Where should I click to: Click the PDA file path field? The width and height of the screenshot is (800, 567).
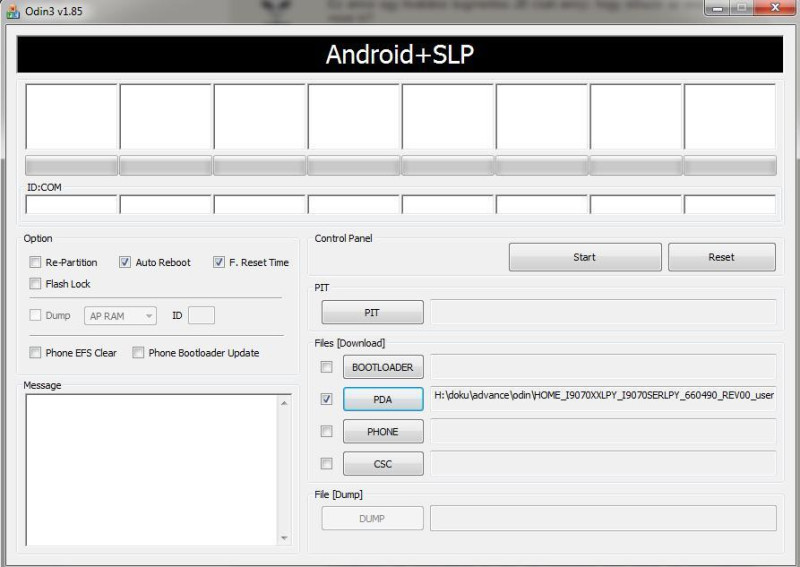click(603, 399)
